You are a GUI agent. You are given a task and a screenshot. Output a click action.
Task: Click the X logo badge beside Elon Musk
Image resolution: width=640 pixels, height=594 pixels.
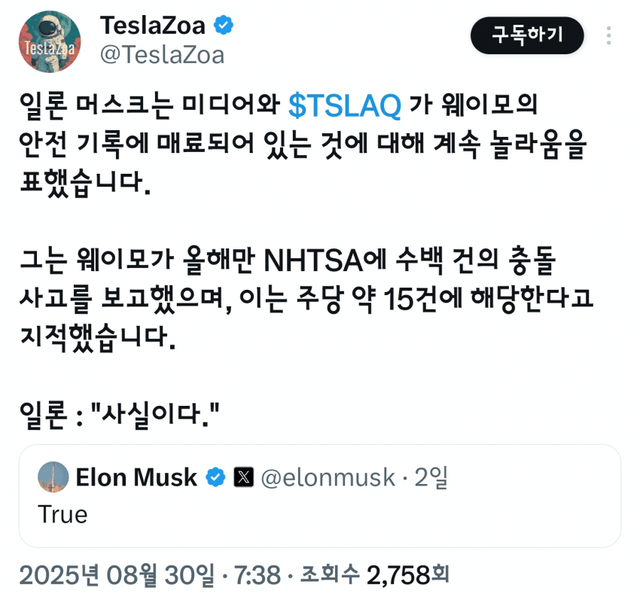pos(243,477)
